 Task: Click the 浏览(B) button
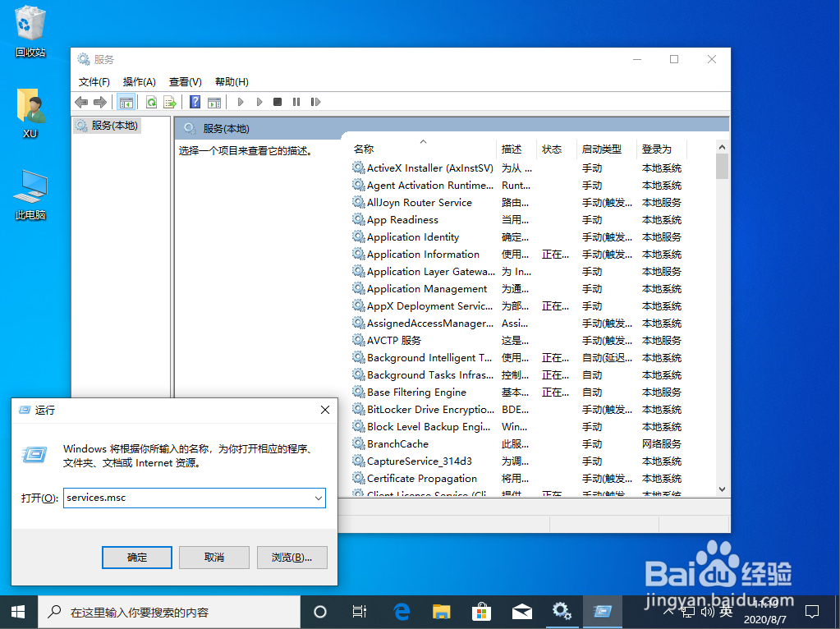pyautogui.click(x=291, y=557)
